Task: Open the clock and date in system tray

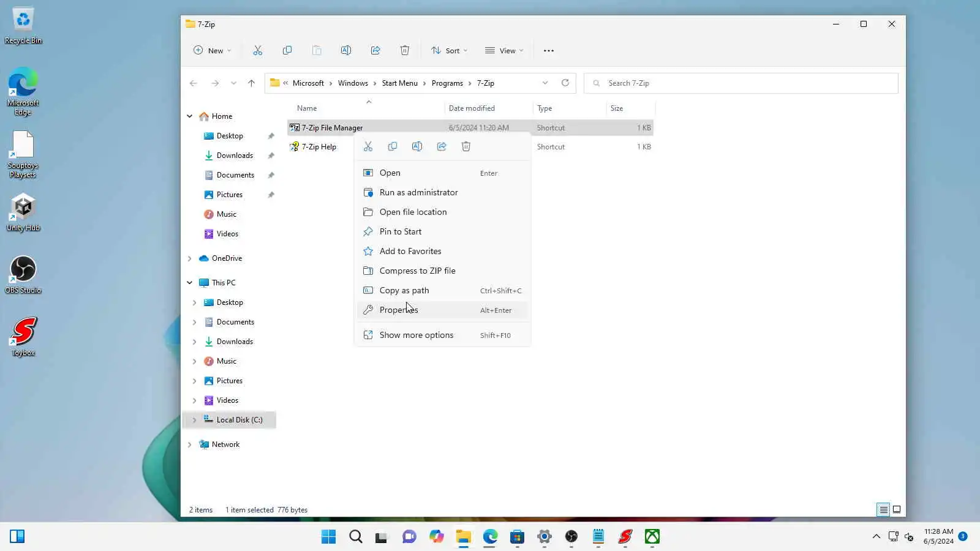Action: [938, 537]
